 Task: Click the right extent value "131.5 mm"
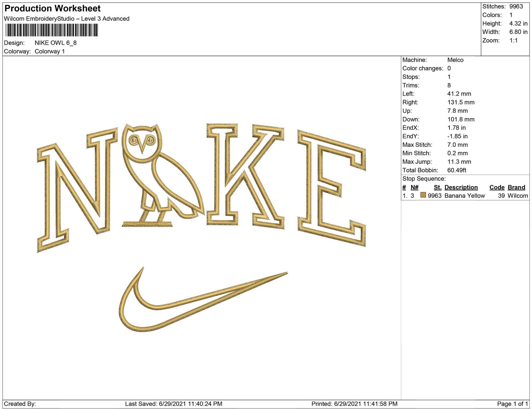coord(461,102)
